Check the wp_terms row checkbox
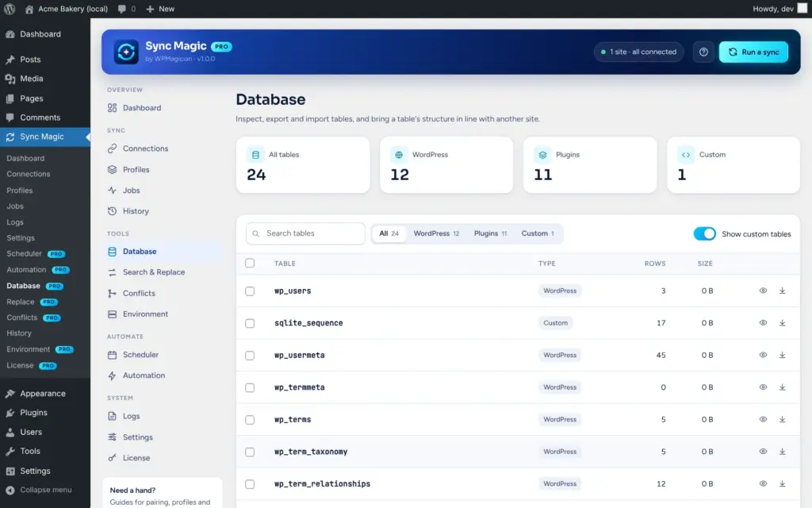Viewport: 812px width, 508px height. [x=250, y=419]
